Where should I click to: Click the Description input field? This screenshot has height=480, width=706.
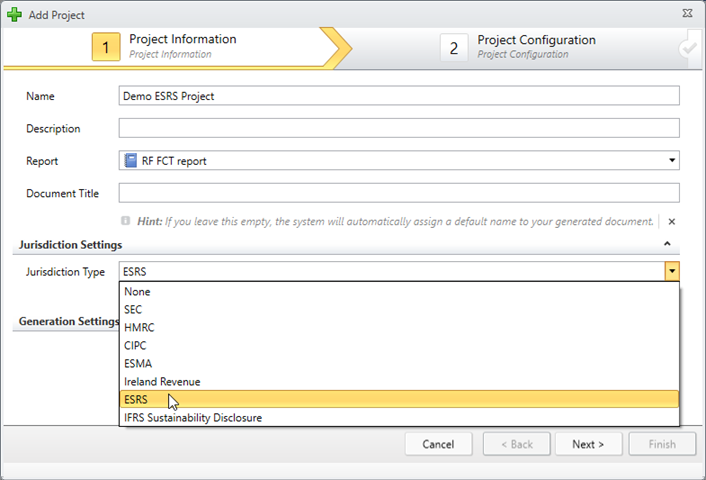tap(399, 128)
